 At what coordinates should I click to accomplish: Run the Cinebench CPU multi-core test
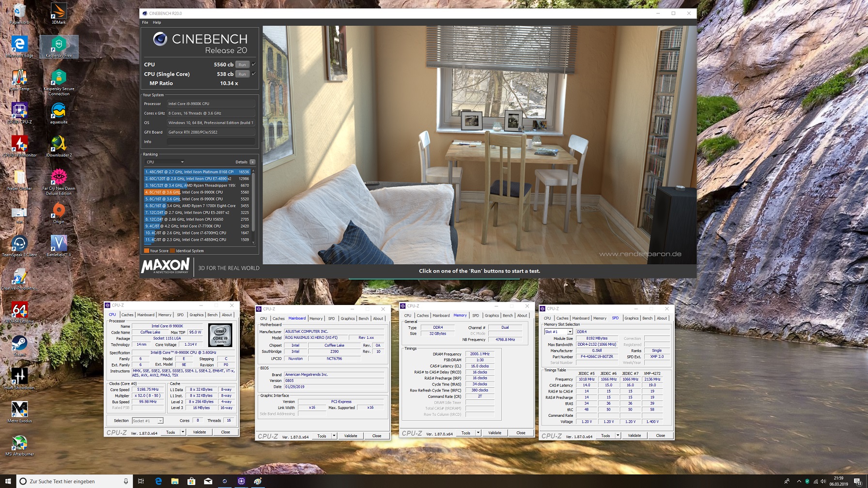pos(242,64)
